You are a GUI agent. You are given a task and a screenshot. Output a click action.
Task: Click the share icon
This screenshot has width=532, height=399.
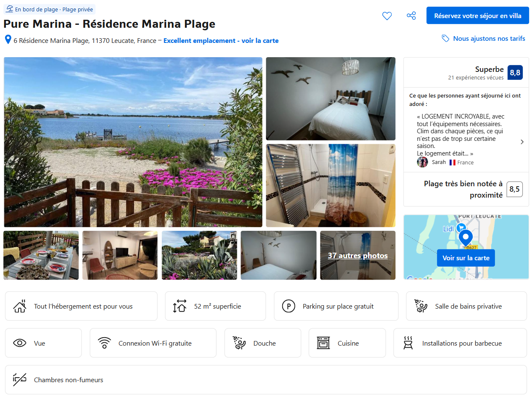point(411,16)
